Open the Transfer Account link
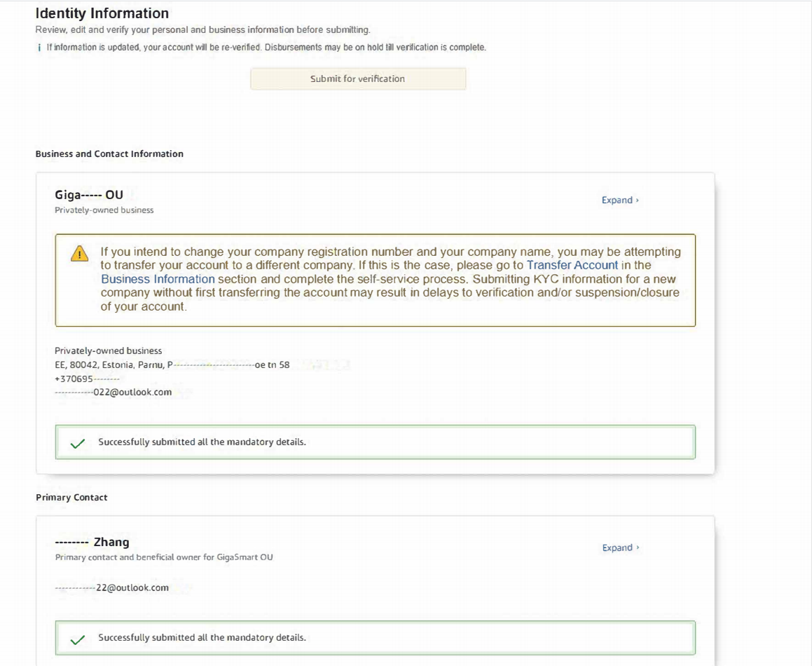This screenshot has height=666, width=812. point(572,265)
